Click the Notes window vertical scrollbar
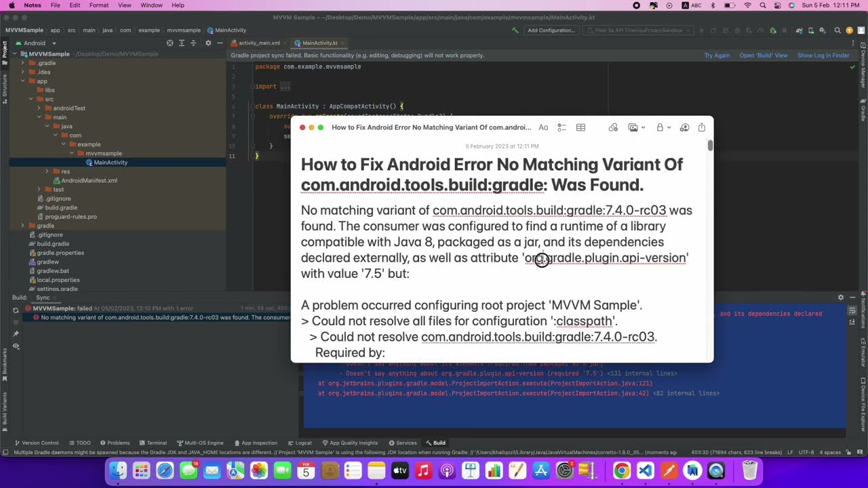The height and width of the screenshot is (488, 868). coord(710,145)
